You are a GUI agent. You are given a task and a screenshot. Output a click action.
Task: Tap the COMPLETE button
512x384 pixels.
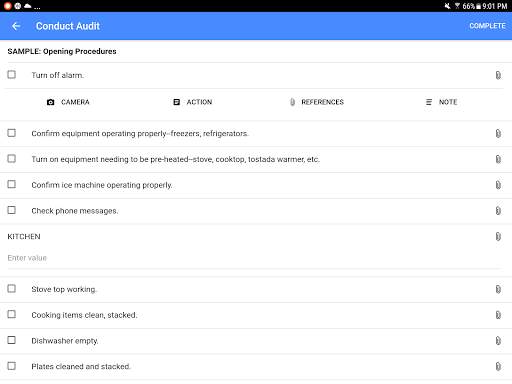click(487, 26)
